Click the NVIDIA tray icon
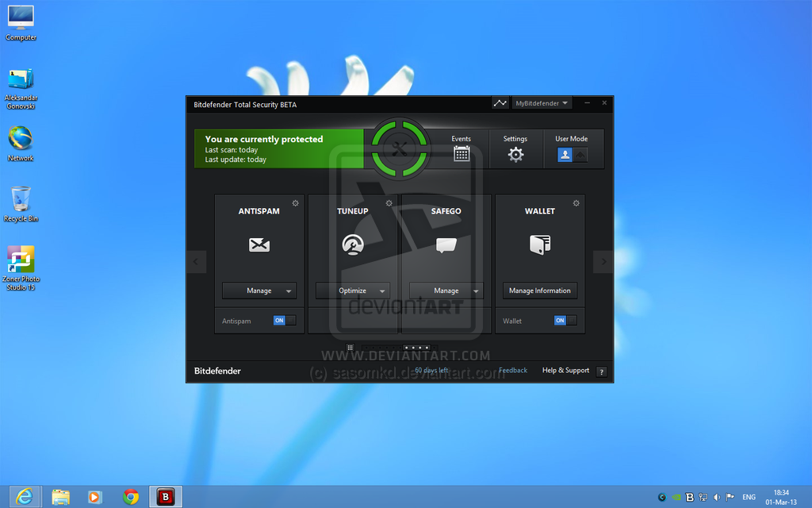Viewport: 812px width, 508px height. [x=676, y=497]
